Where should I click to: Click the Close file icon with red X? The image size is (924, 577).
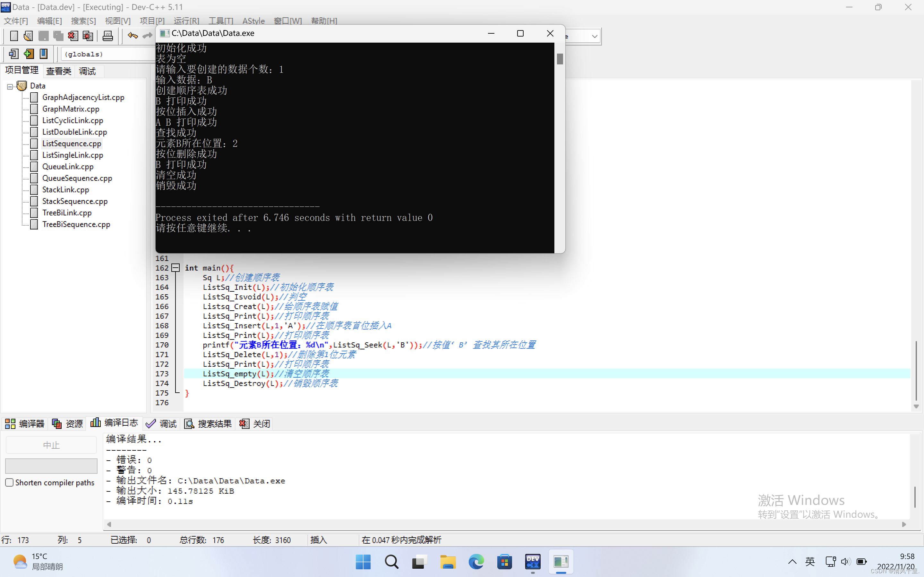[x=73, y=36]
